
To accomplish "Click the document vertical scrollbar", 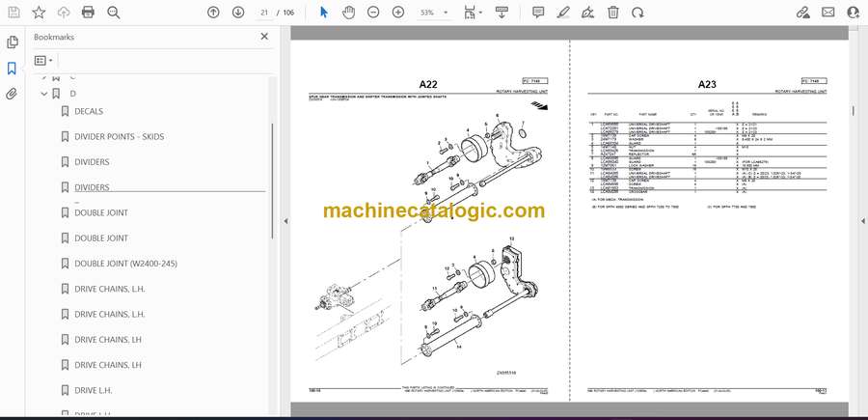I will (x=853, y=111).
